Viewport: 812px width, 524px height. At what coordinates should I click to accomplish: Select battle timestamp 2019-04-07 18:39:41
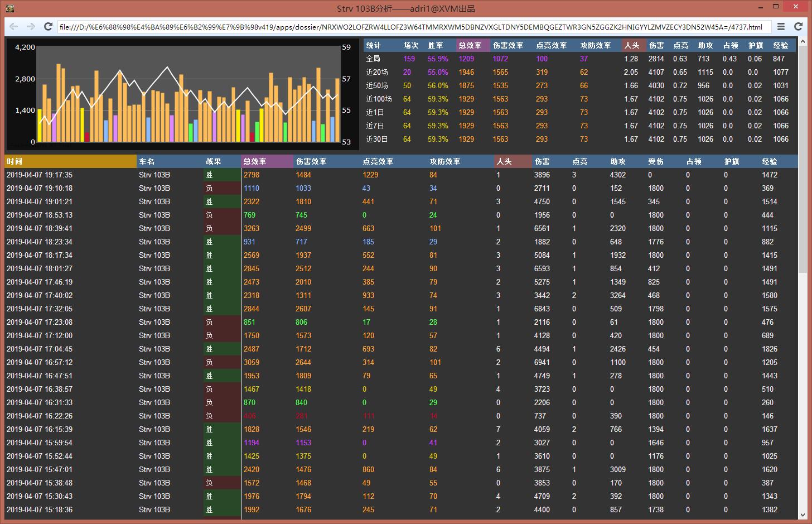tap(40, 228)
